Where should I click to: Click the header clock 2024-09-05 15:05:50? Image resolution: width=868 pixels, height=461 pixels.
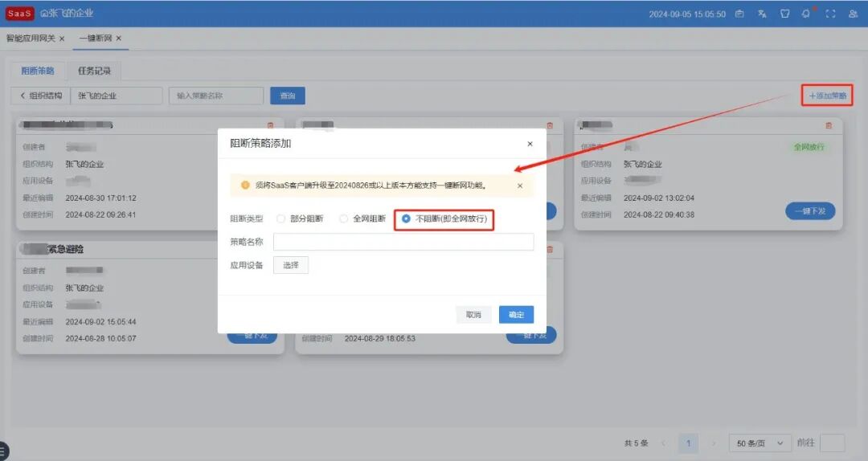(687, 14)
